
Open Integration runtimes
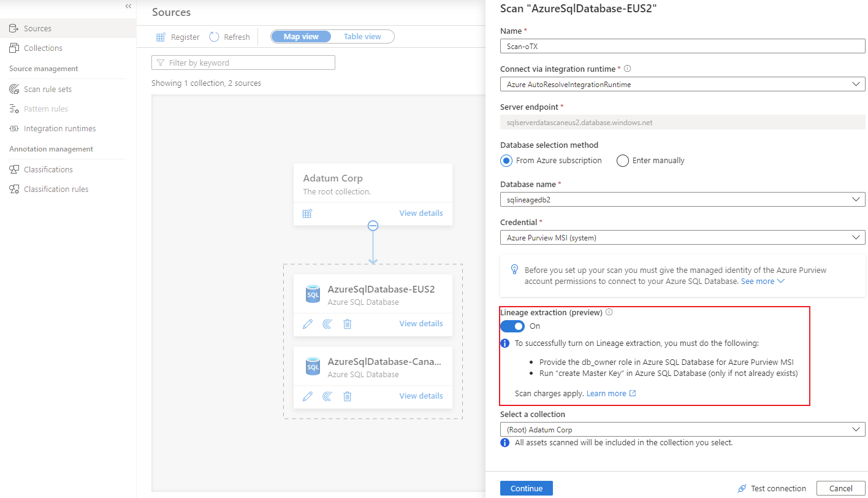[59, 128]
